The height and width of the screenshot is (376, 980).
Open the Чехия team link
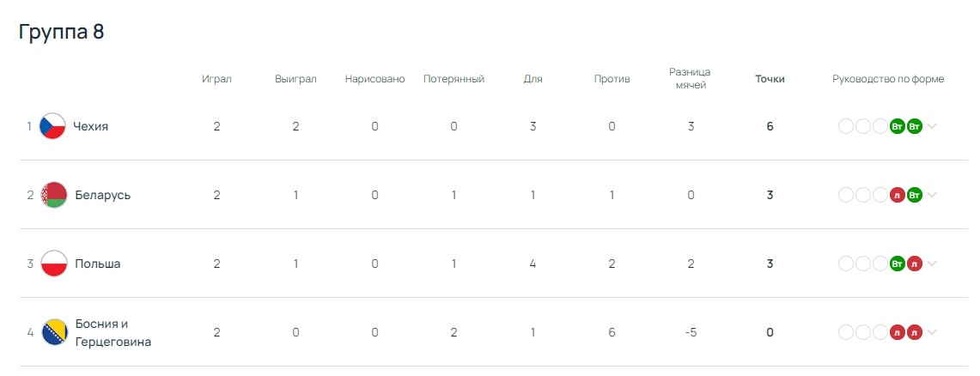pos(91,126)
